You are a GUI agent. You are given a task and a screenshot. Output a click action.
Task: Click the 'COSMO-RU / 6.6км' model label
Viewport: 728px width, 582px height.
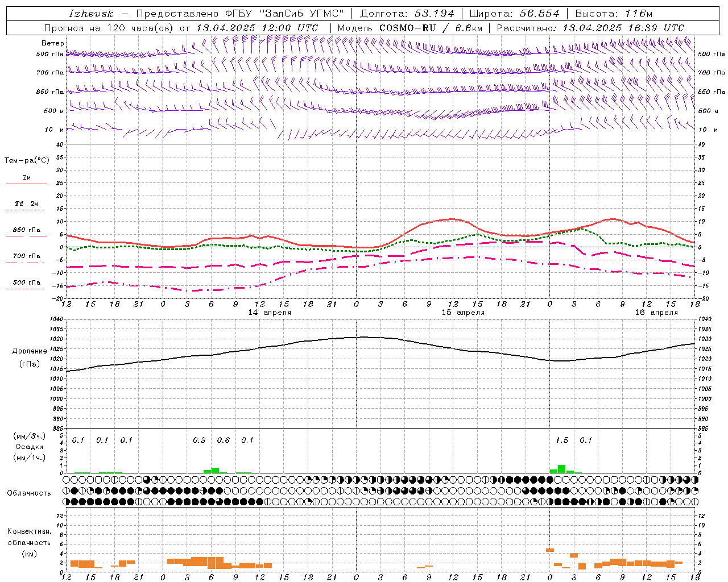tap(431, 28)
